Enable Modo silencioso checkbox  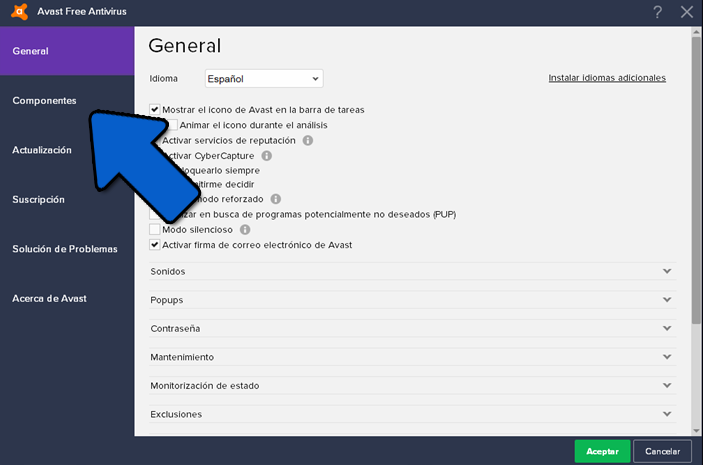(x=155, y=230)
